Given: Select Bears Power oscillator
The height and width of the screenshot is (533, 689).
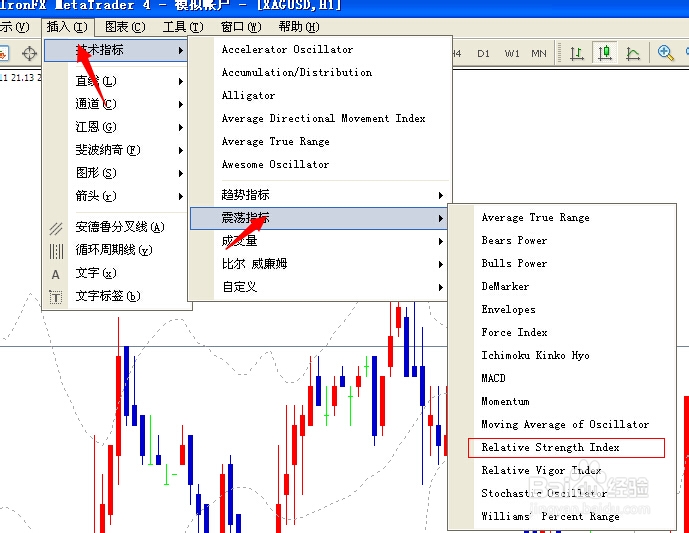Looking at the screenshot, I should coord(562,241).
